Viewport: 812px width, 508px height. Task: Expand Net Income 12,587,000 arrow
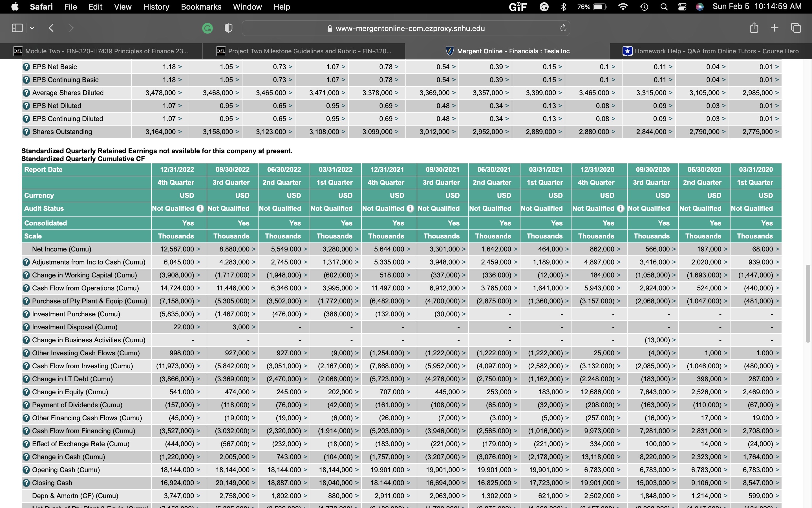(x=198, y=249)
